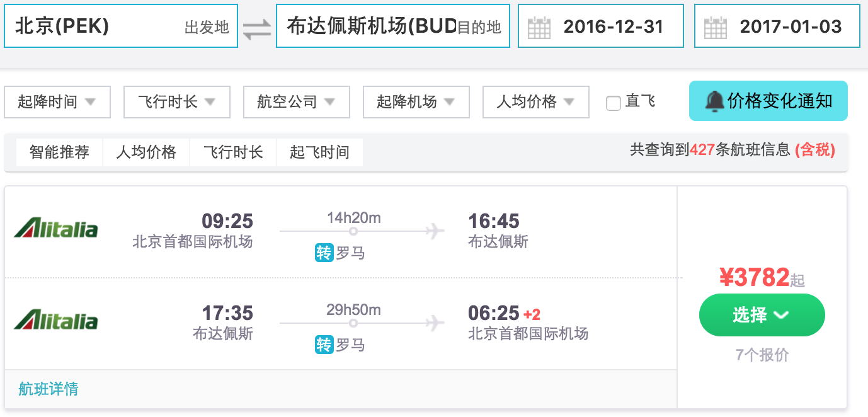Expand the 起降时间 filter dropdown
This screenshot has height=417, width=868.
coord(57,102)
